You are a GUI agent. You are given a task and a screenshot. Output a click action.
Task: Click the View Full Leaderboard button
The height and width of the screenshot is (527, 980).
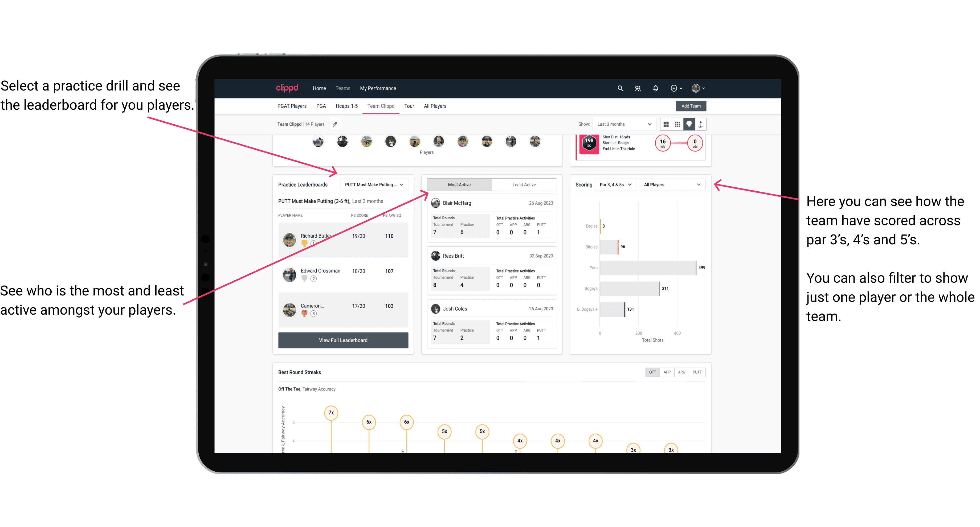(x=343, y=340)
